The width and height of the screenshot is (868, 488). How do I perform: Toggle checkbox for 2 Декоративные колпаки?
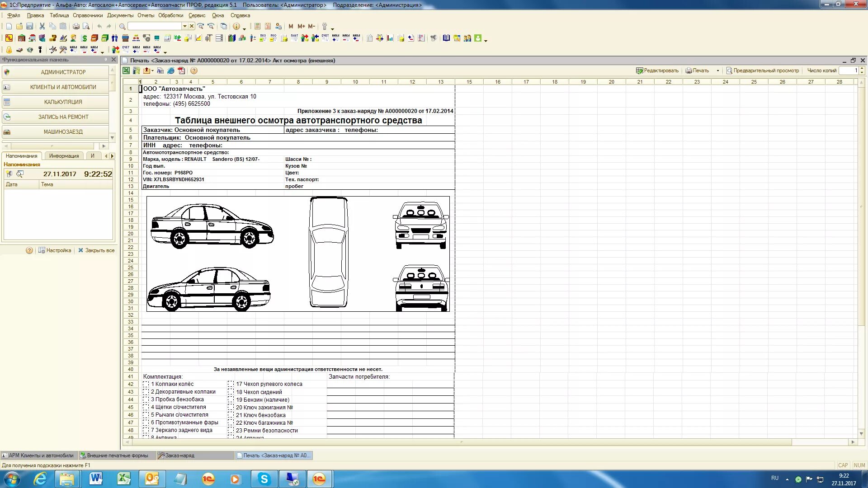tap(146, 392)
